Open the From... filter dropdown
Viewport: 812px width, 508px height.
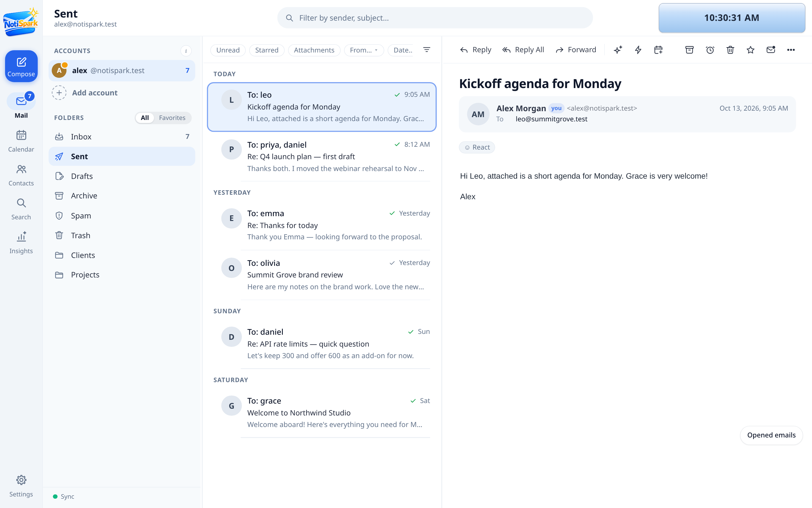pyautogui.click(x=364, y=50)
